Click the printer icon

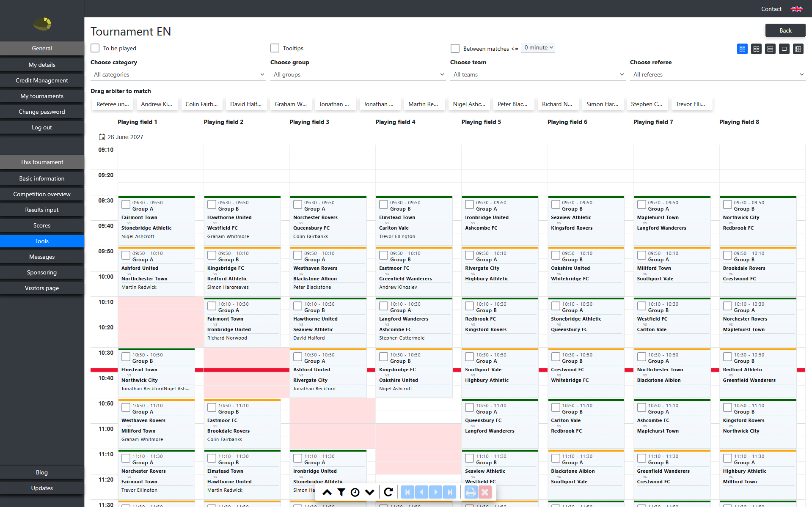tap(471, 492)
